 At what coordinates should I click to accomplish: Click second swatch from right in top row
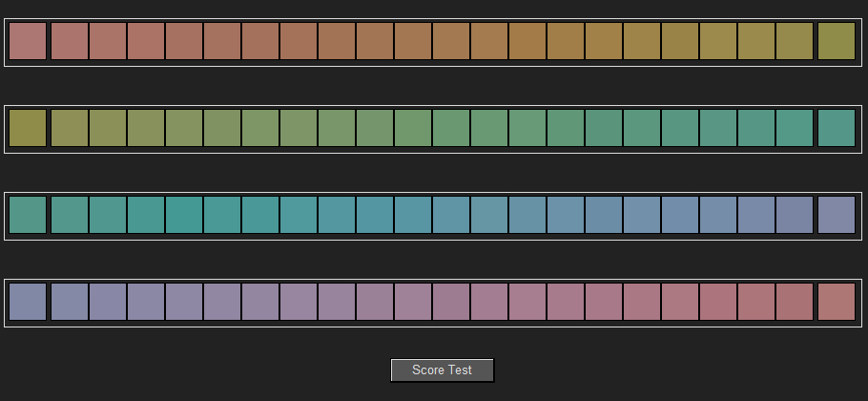point(794,41)
